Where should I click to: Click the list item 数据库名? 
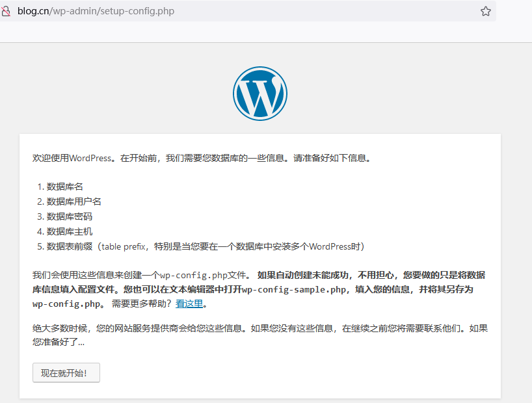[x=64, y=187]
